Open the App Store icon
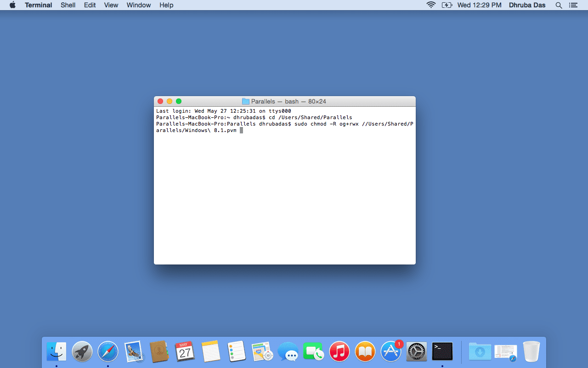The image size is (588, 368). [x=391, y=352]
